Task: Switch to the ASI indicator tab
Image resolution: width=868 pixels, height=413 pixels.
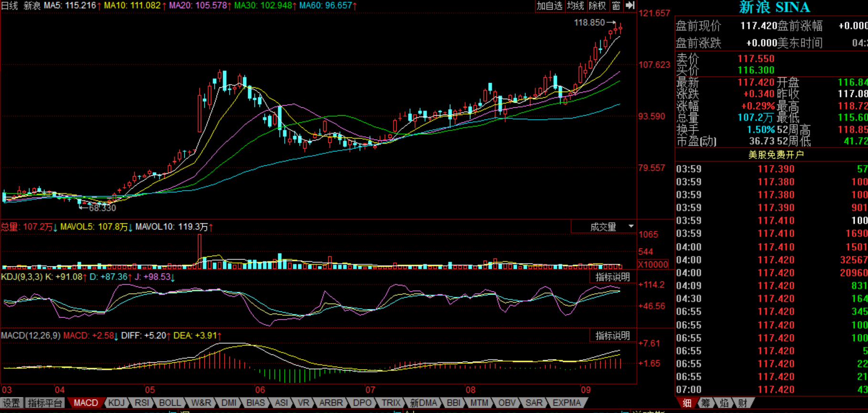Action: pyautogui.click(x=282, y=403)
